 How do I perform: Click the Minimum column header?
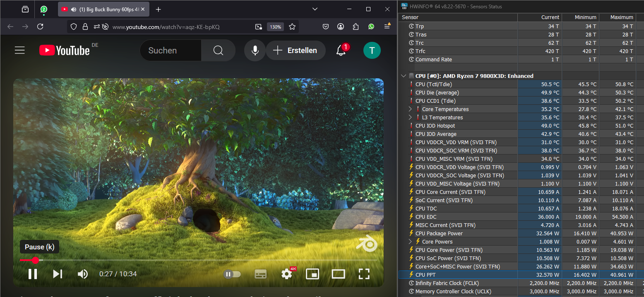click(x=580, y=17)
